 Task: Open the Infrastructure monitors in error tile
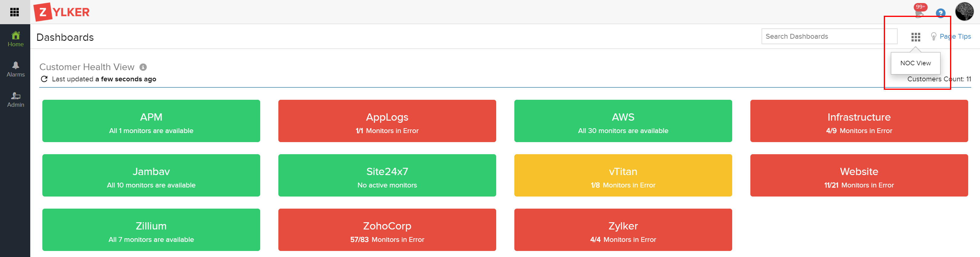pos(859,121)
